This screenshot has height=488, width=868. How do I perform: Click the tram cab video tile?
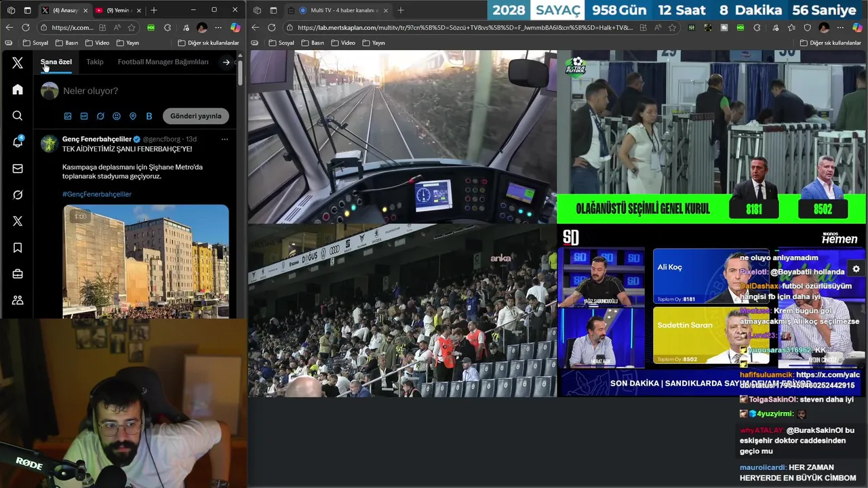click(x=402, y=137)
